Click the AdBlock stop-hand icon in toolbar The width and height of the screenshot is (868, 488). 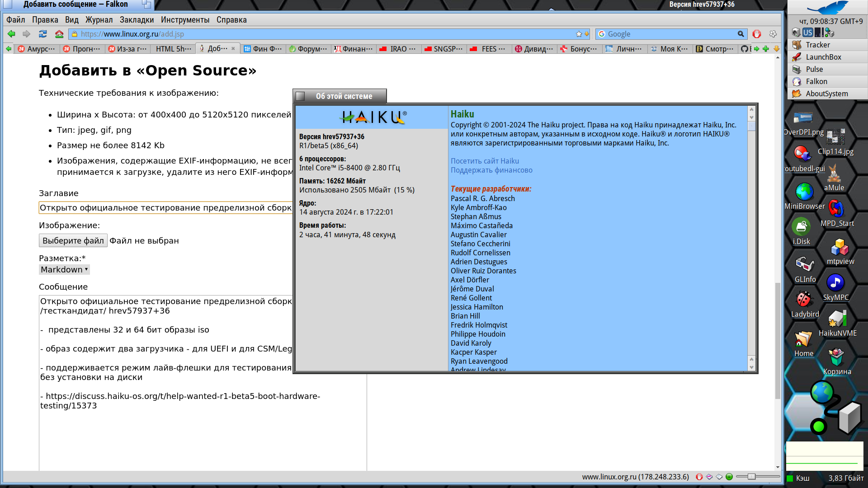tap(757, 34)
